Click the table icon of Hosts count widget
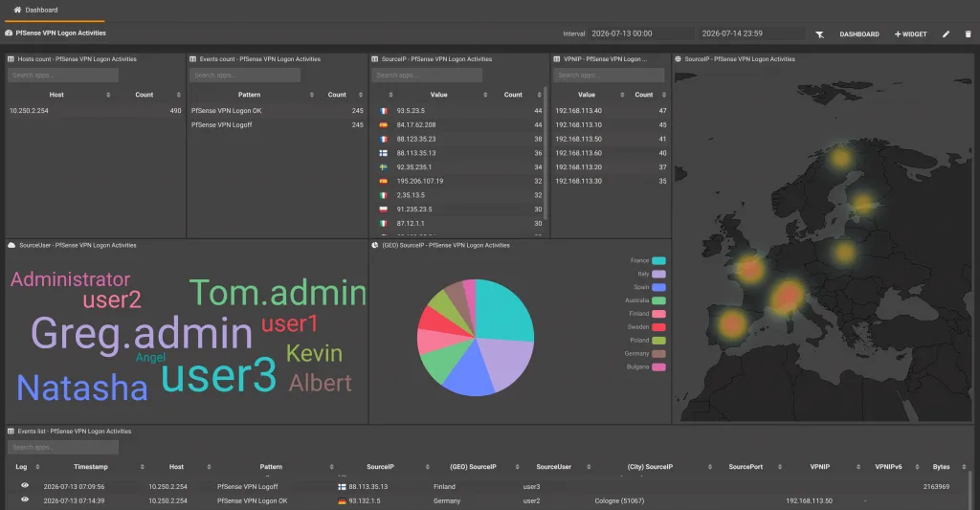Viewport: 980px width, 510px height. point(11,58)
